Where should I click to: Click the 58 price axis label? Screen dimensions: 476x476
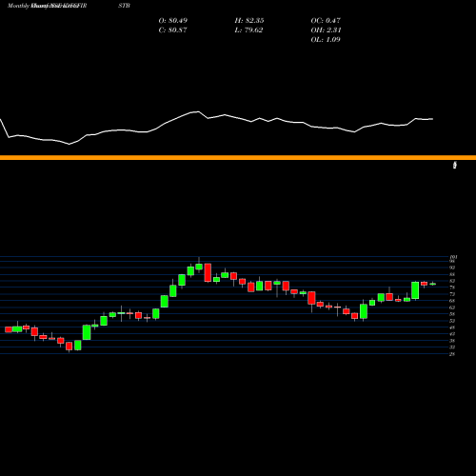[452, 314]
